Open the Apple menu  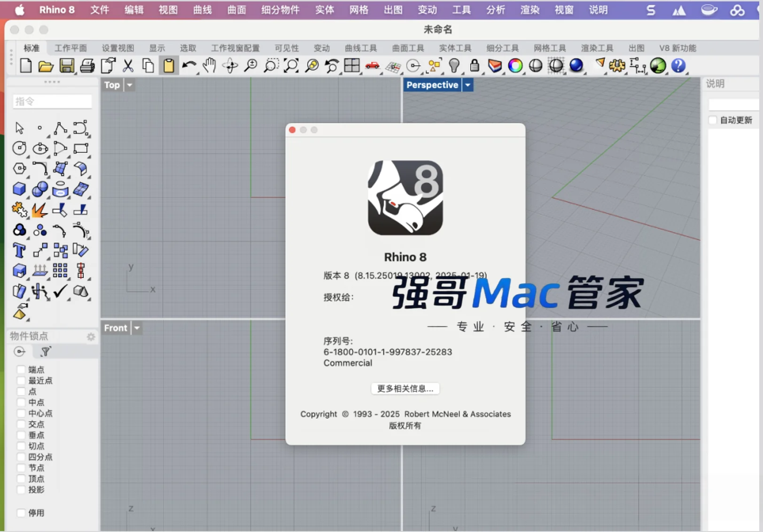(x=20, y=10)
